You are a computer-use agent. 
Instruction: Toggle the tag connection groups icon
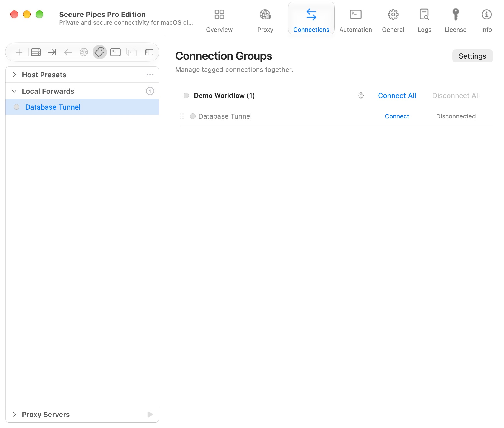(100, 52)
